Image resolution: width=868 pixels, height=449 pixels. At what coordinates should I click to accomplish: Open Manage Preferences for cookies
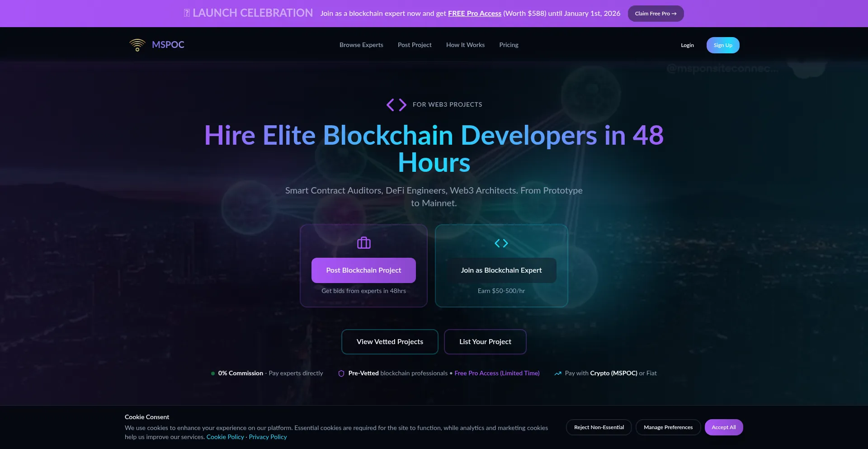tap(668, 427)
